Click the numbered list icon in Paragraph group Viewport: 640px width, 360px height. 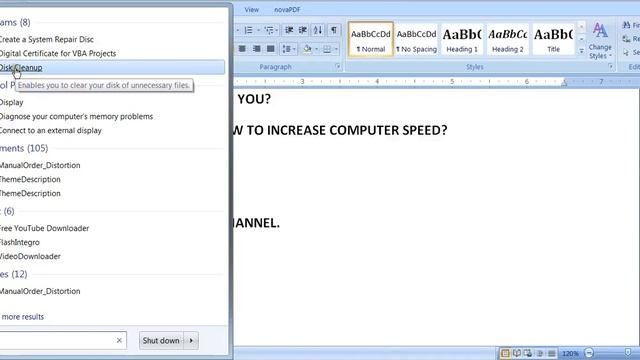[248, 30]
